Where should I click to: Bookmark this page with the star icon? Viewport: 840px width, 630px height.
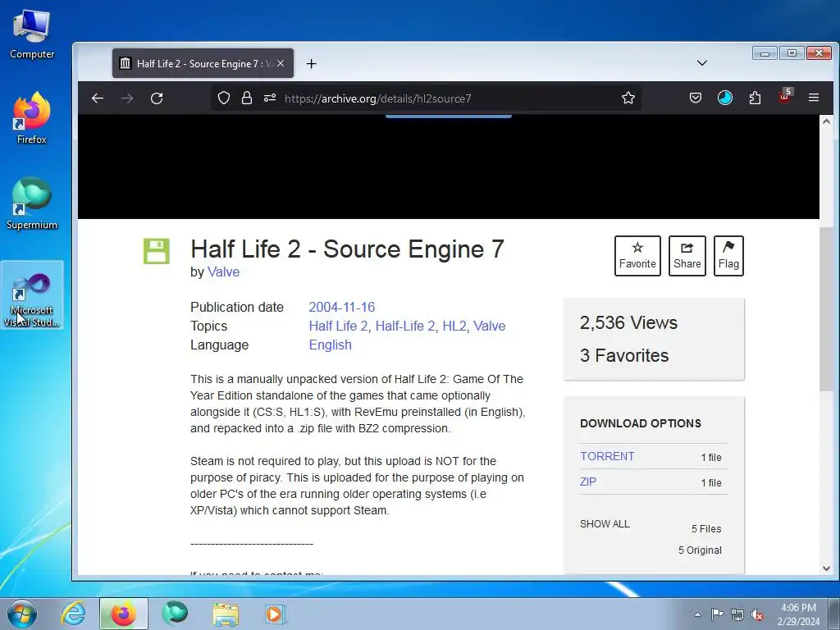[x=628, y=98]
